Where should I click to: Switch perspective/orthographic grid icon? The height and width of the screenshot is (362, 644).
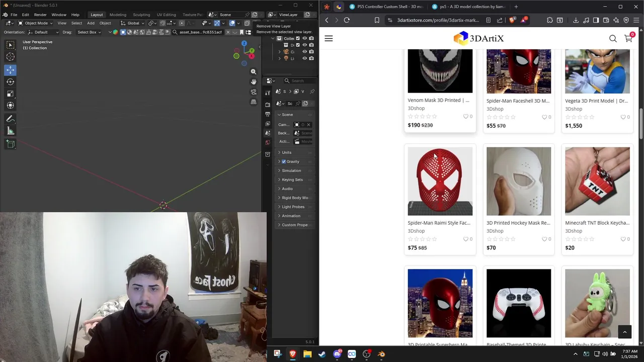point(254,102)
